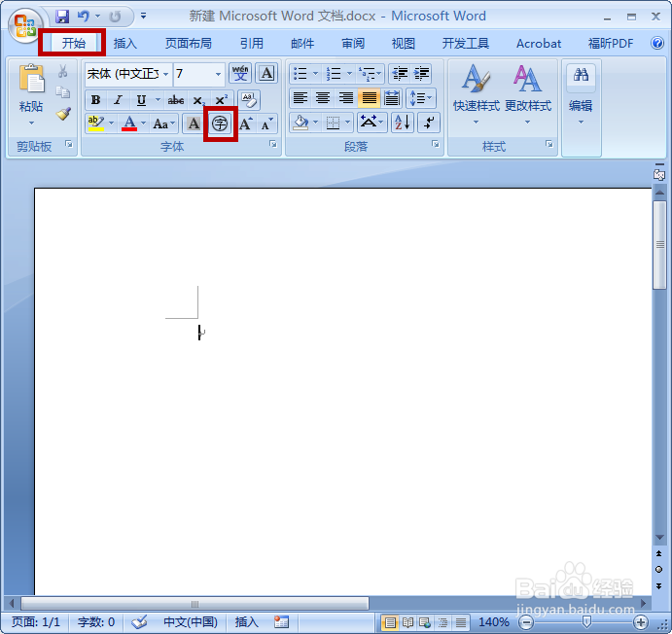Open the 插入 ribbon tab
The width and height of the screenshot is (672, 634).
(125, 43)
